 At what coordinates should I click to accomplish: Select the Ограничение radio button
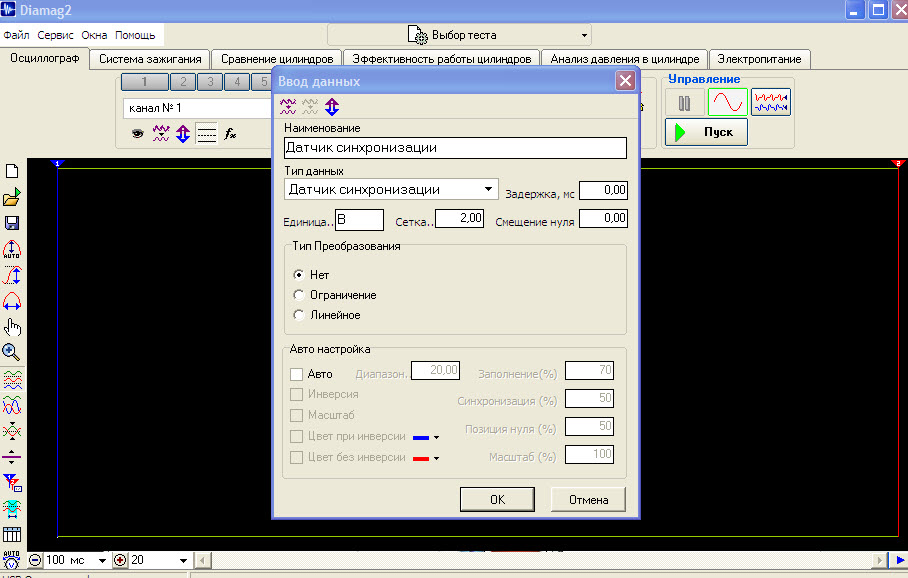[x=299, y=295]
